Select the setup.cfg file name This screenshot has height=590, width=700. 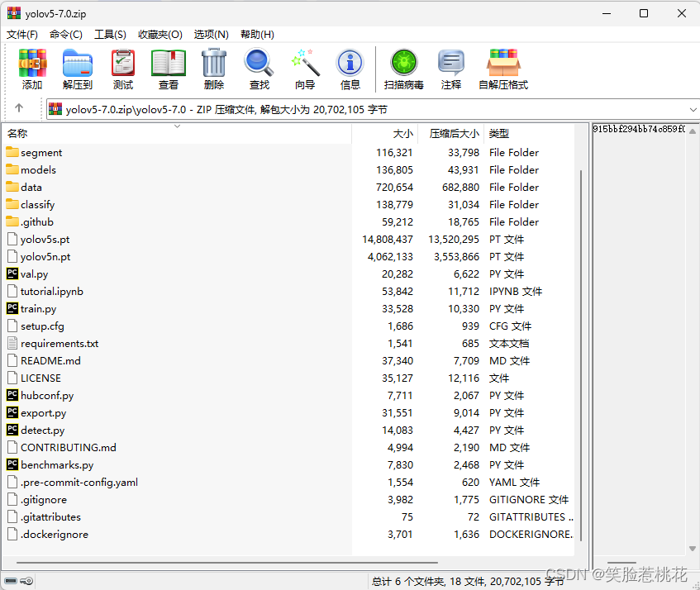pos(42,326)
